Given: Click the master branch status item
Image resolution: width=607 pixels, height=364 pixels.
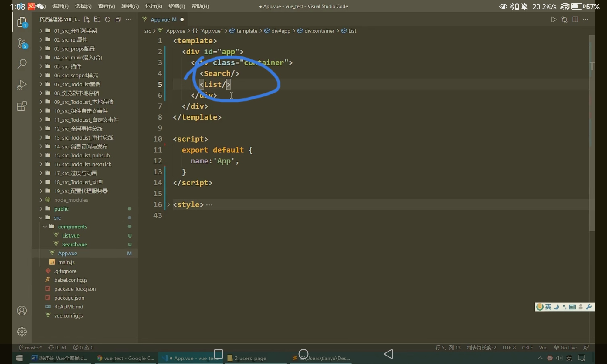Looking at the screenshot, I should 30,348.
